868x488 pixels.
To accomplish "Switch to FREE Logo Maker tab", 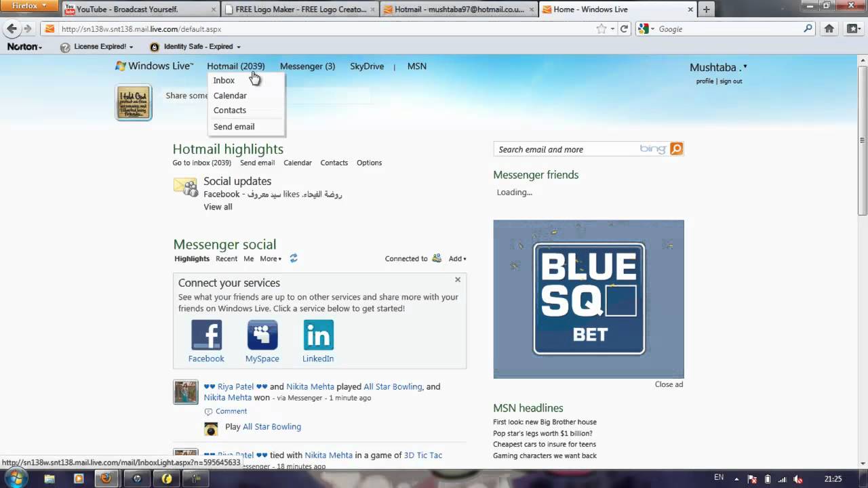I will (x=300, y=9).
